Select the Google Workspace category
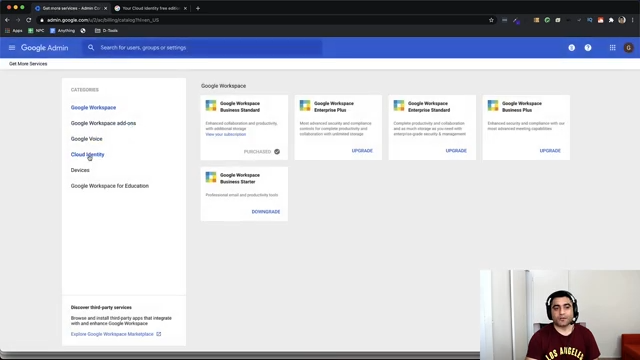 pos(93,107)
